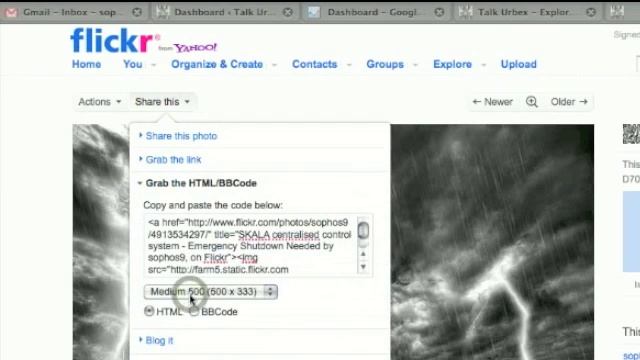640x360 pixels.
Task: Click the lightning storm photo
Action: (492, 242)
